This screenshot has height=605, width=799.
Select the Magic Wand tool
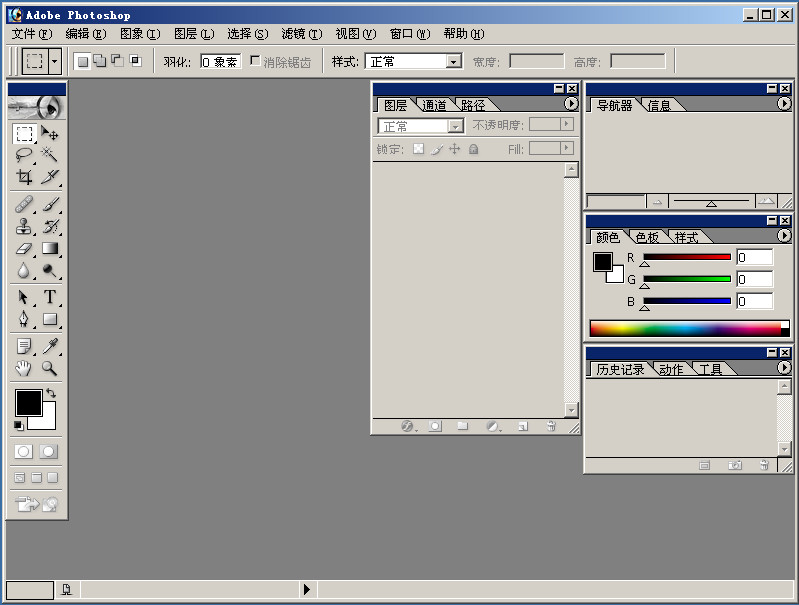49,154
